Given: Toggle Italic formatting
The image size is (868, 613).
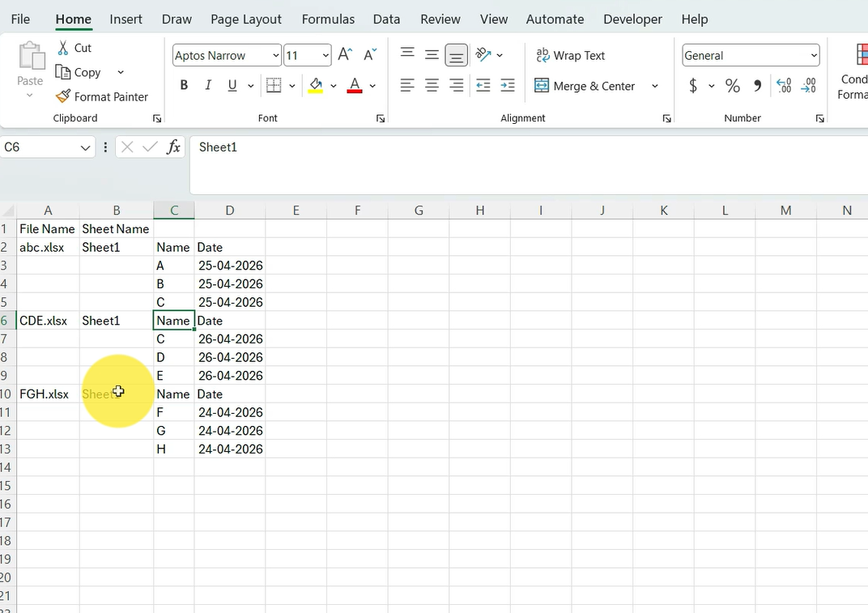Looking at the screenshot, I should click(x=208, y=86).
